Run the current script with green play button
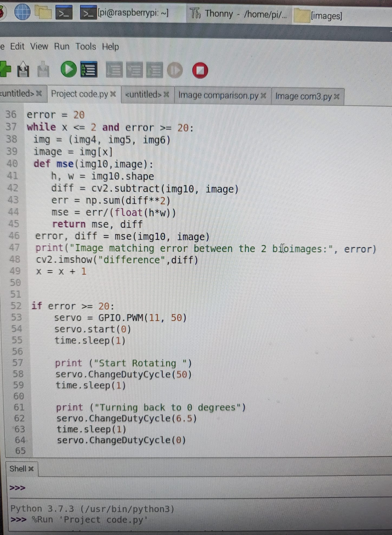392x535 pixels. pyautogui.click(x=68, y=69)
